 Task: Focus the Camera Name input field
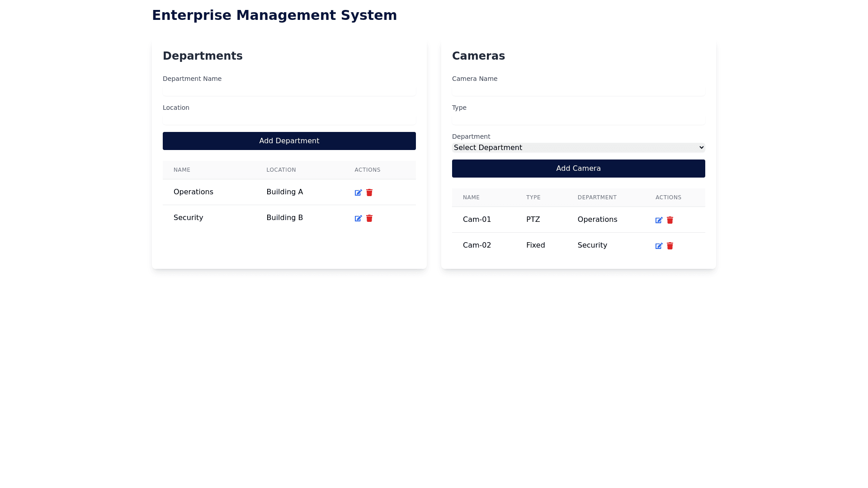tap(578, 90)
